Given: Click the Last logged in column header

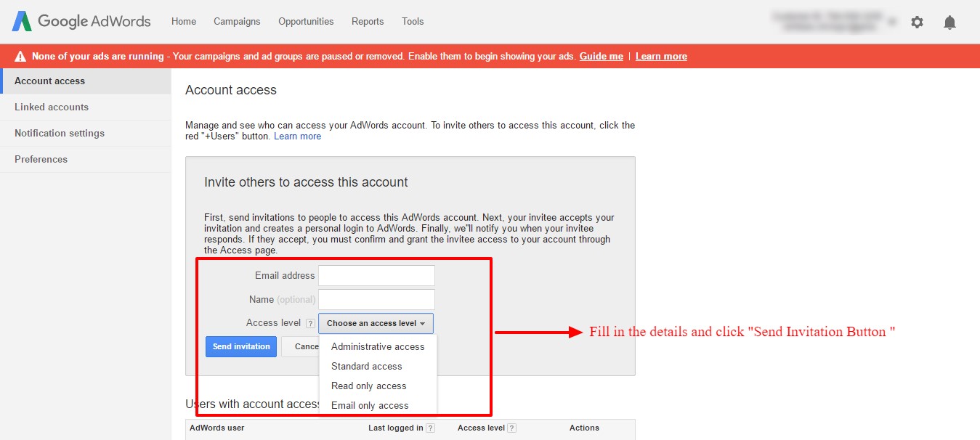Looking at the screenshot, I should pos(395,428).
